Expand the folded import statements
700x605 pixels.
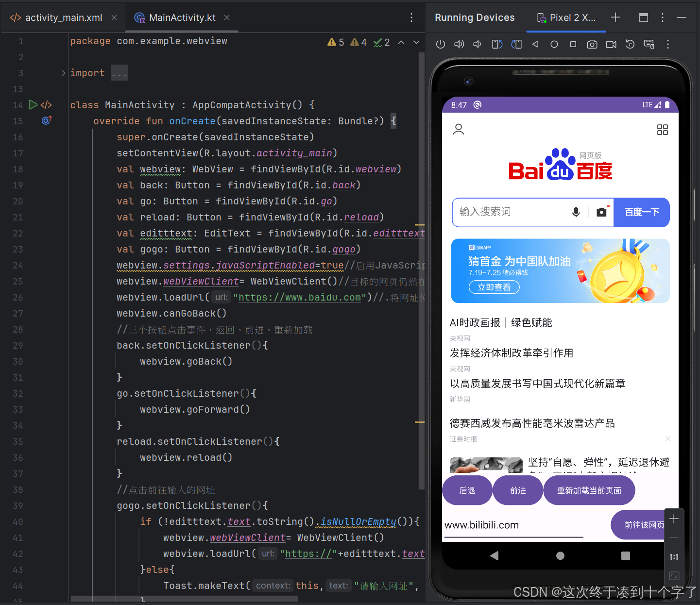(120, 72)
